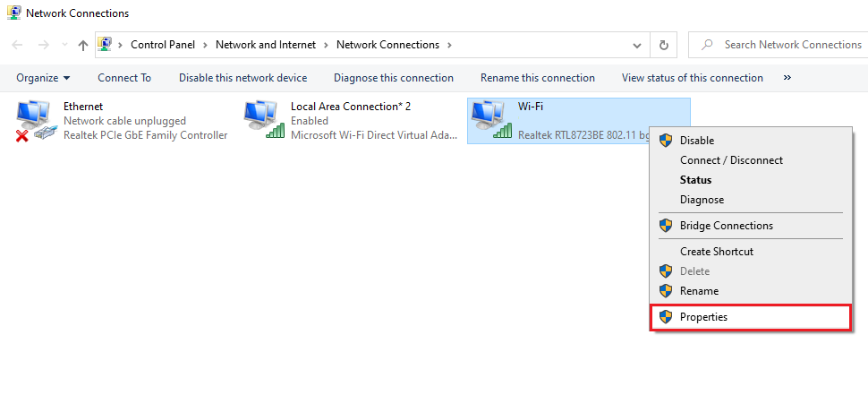Click the Back navigation arrow
Viewport: 868px width, 395px height.
point(17,45)
